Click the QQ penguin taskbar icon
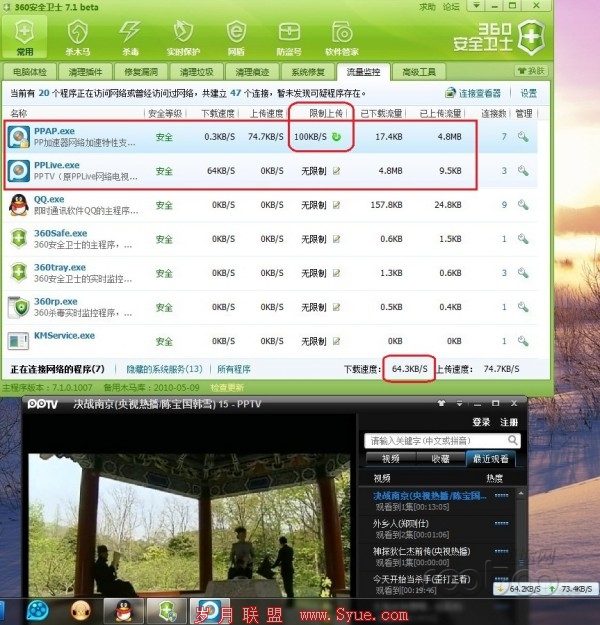600x625 pixels. click(x=124, y=611)
